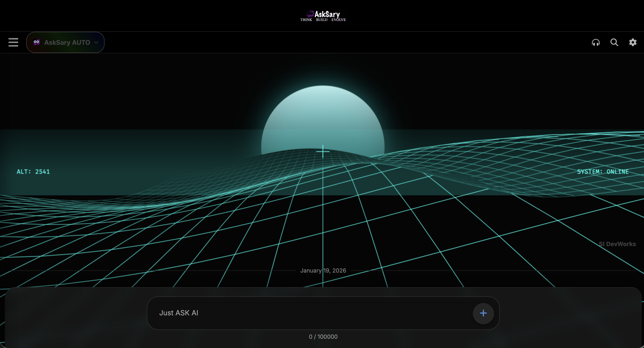The width and height of the screenshot is (644, 348).
Task: Open settings via the gear icon
Action: click(633, 42)
